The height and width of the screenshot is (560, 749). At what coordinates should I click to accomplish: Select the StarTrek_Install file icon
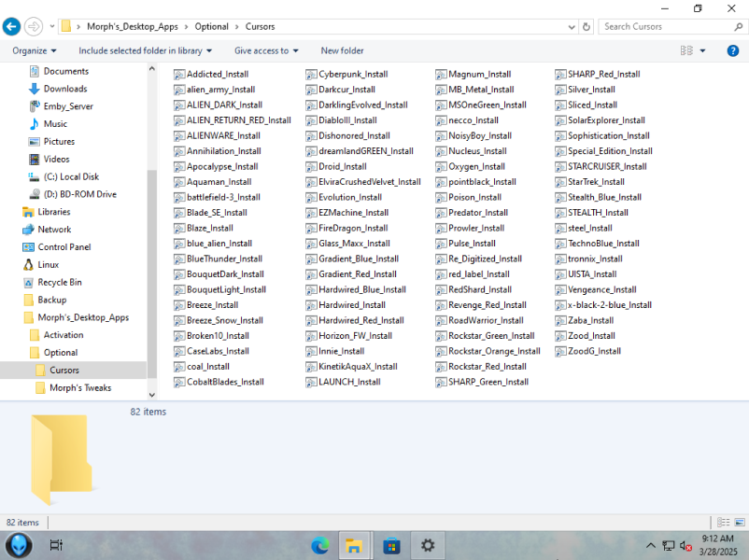pyautogui.click(x=560, y=182)
